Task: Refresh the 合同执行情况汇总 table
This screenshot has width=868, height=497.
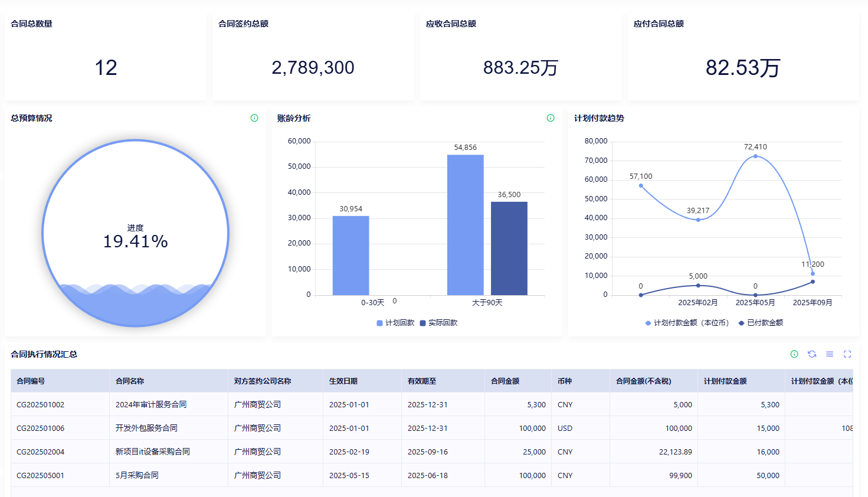Action: tap(812, 354)
